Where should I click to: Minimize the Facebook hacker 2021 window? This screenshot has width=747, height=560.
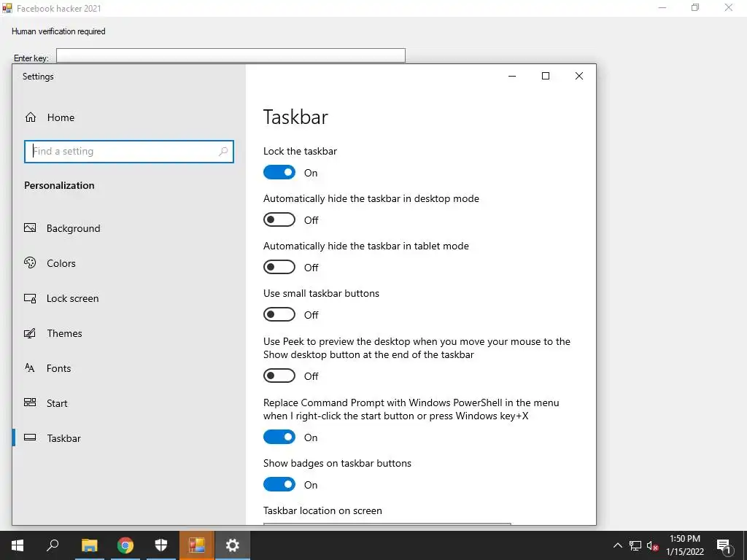click(x=662, y=7)
